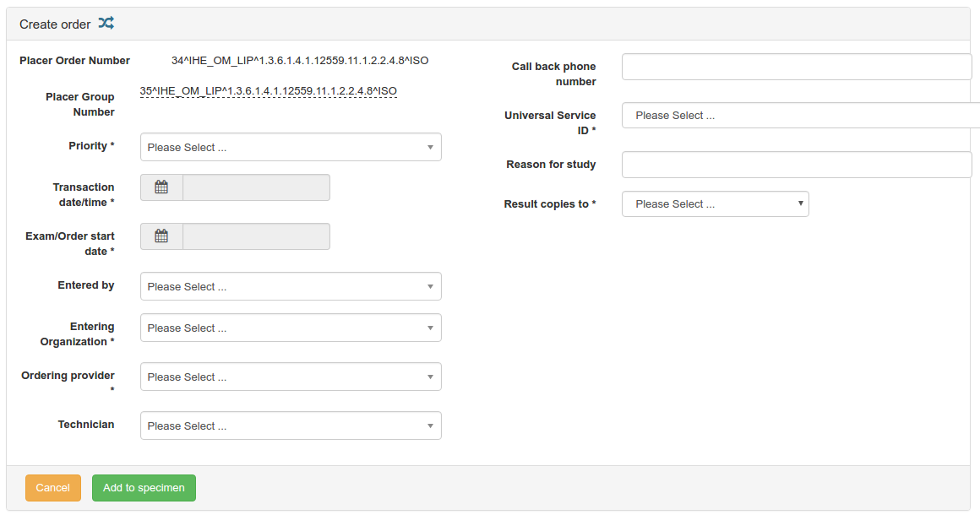Expand the Result copies to dropdown
The width and height of the screenshot is (980, 515).
(x=715, y=204)
